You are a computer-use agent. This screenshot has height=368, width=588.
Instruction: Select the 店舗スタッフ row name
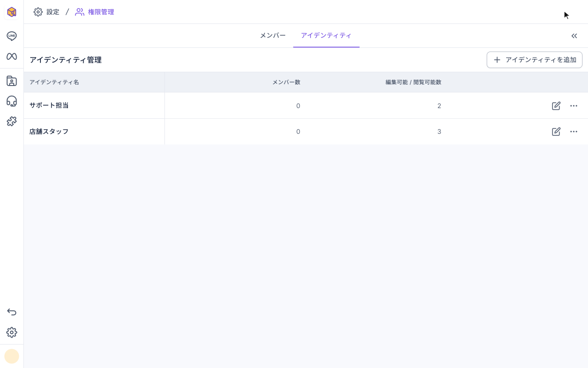point(49,132)
